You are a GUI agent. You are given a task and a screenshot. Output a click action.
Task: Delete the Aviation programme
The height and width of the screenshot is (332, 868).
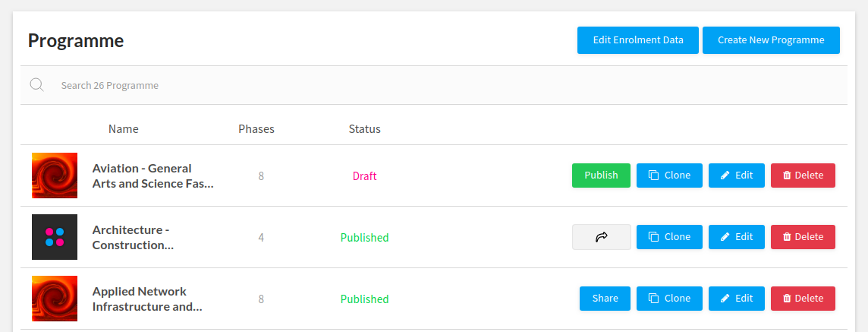[x=803, y=175]
